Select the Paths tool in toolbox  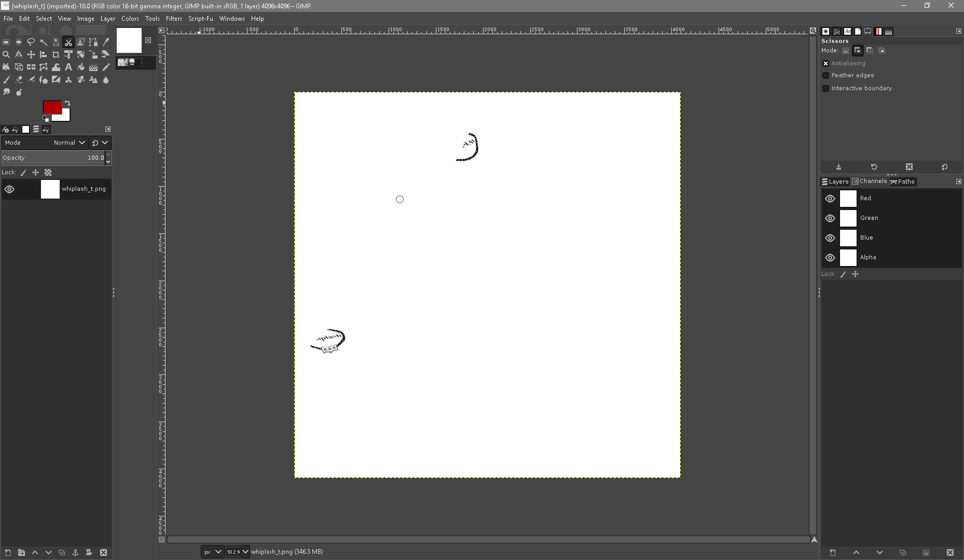pos(93,42)
